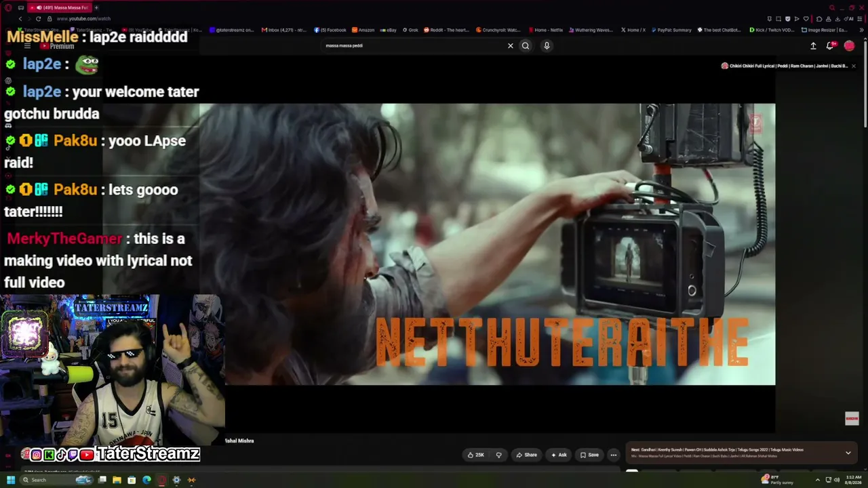The image size is (868, 488).
Task: Open the volume control in system tray
Action: 836,480
